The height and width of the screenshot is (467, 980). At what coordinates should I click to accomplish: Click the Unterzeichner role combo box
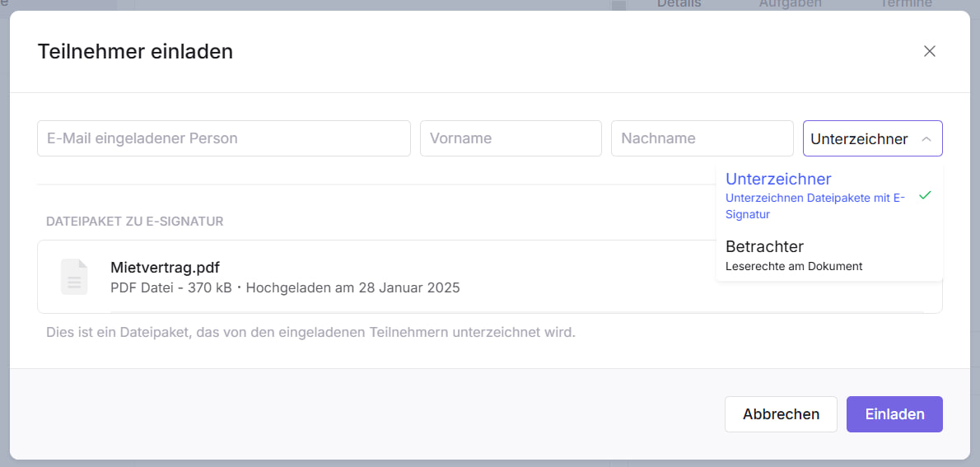[x=861, y=139]
